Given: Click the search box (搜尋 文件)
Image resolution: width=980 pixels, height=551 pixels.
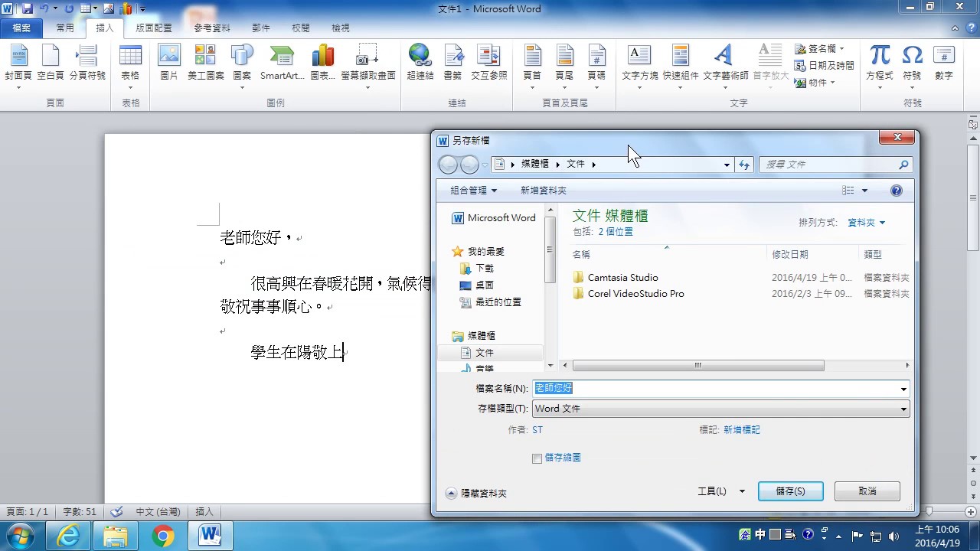Looking at the screenshot, I should (835, 165).
